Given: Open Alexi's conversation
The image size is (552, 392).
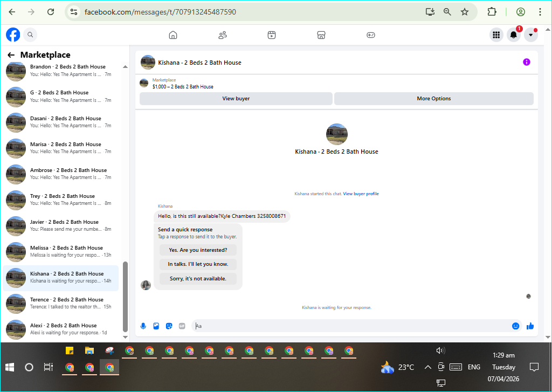Looking at the screenshot, I should (60, 329).
